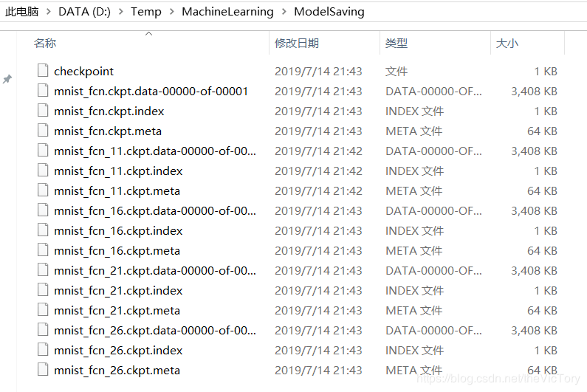The image size is (587, 392).
Task: Click 2019/7/14 21:43 date of mnist_fcn_26.ckpt.index
Action: coord(318,351)
